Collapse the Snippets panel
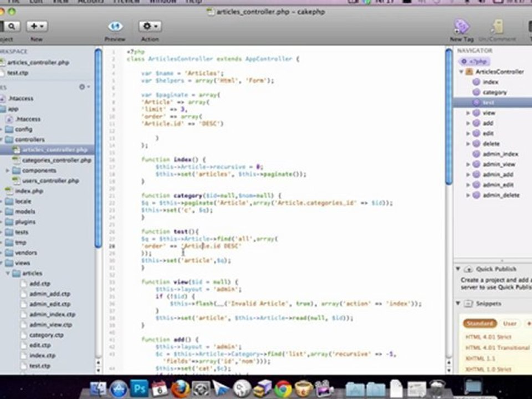The image size is (532, 399). coord(458,303)
